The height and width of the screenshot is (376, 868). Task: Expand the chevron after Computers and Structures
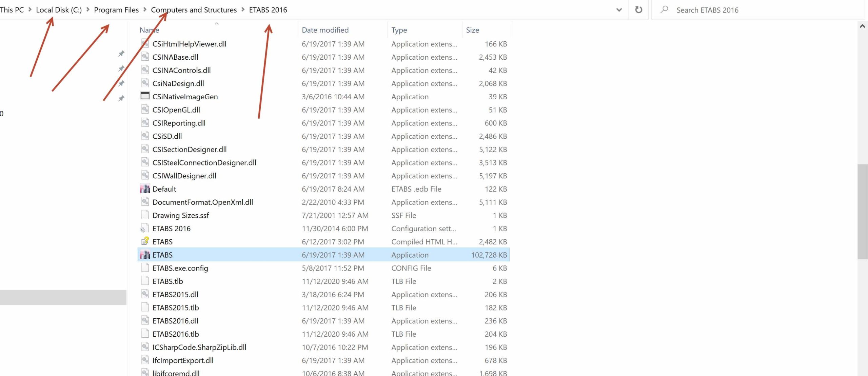coord(243,9)
